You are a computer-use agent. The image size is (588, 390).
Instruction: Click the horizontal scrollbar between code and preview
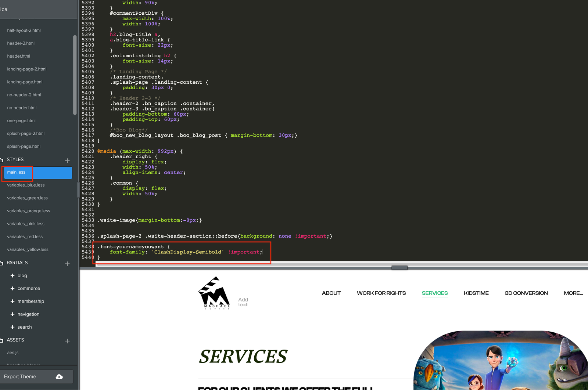tap(399, 268)
